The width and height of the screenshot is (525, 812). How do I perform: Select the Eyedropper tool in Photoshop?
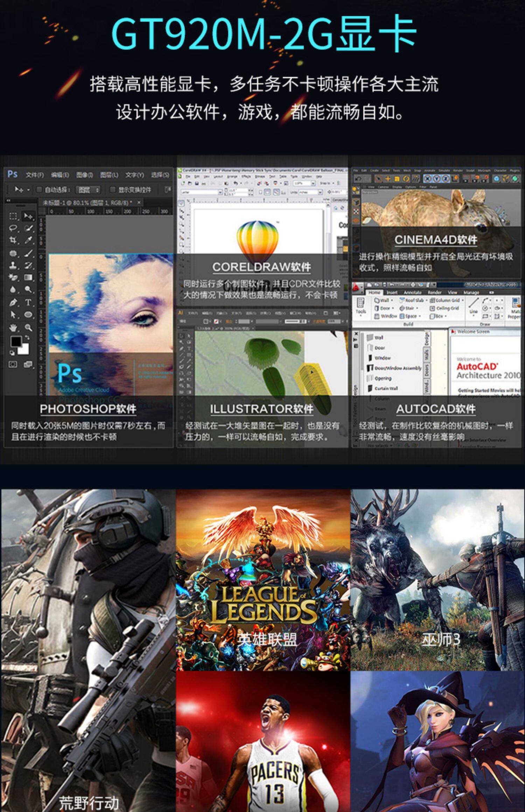click(28, 240)
